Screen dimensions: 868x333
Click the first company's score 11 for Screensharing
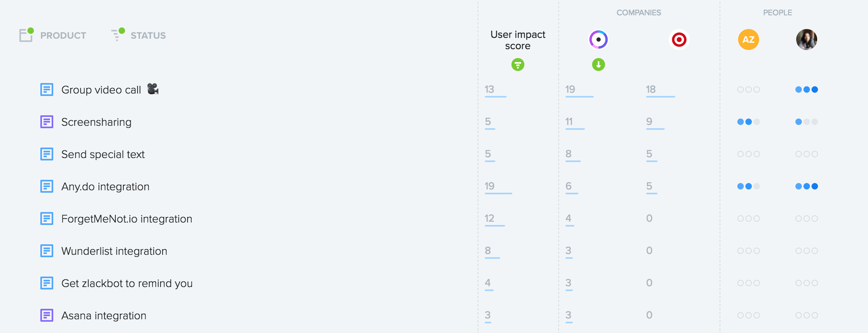tap(569, 121)
